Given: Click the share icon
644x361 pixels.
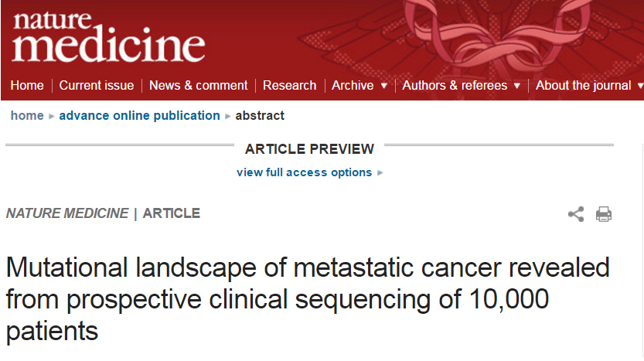Looking at the screenshot, I should (576, 214).
